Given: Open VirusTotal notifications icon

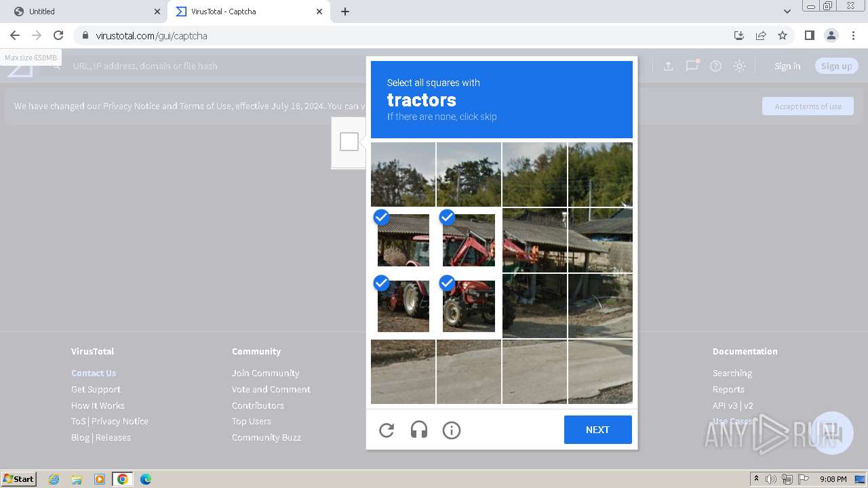Looking at the screenshot, I should (692, 66).
